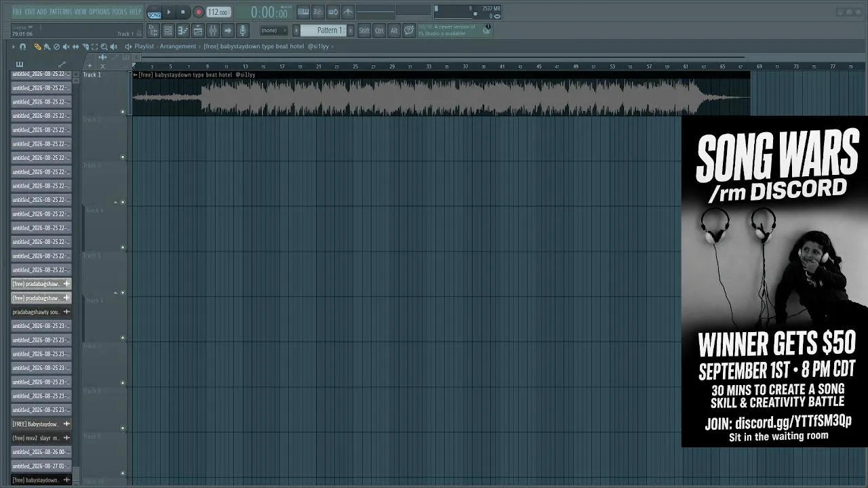Click the microphone recording icon
This screenshot has height=488, width=868.
point(243,30)
